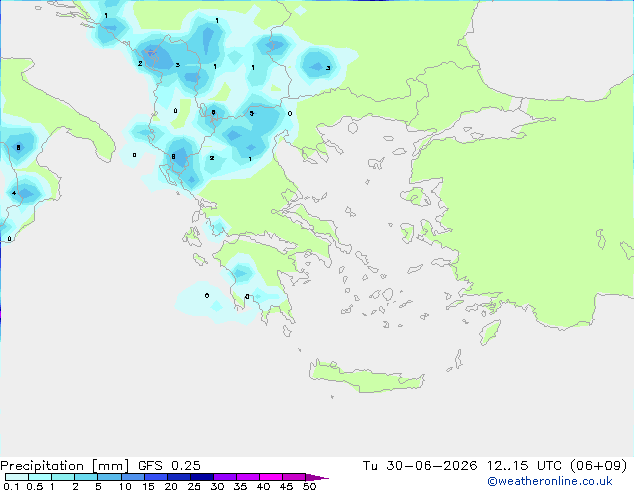Screen dimensions: 634x490
Task: Select the 5–10 mm legend color swatch
Action: click(109, 477)
